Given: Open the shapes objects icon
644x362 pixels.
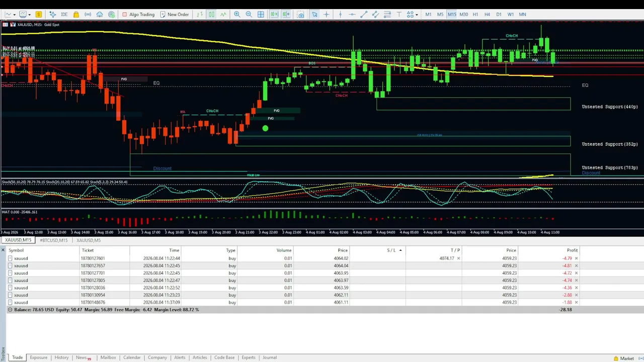Looking at the screenshot, I should tap(410, 15).
